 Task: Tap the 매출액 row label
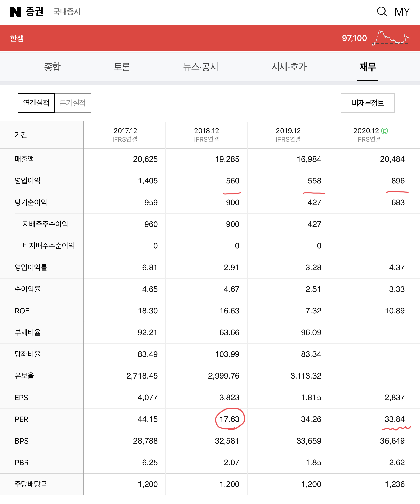(x=24, y=159)
